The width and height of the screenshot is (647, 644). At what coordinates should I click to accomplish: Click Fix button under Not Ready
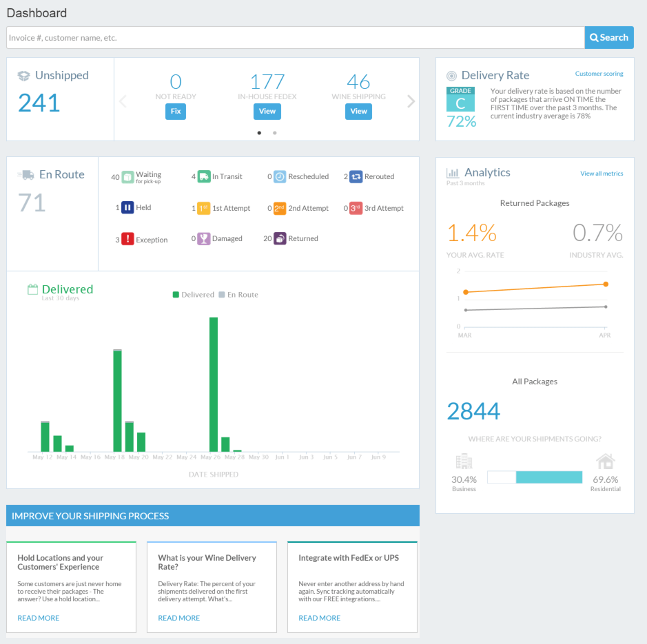tap(176, 111)
